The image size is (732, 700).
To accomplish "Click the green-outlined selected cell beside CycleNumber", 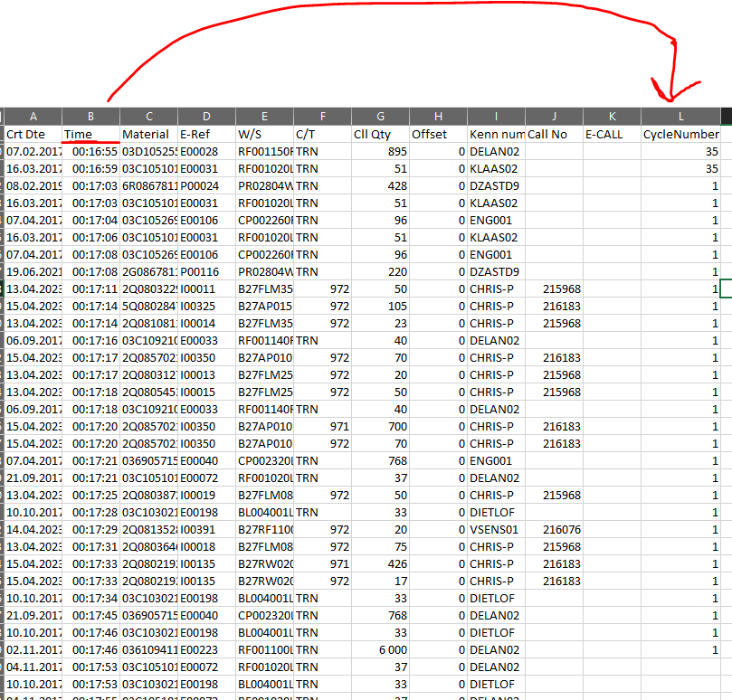I will (725, 289).
